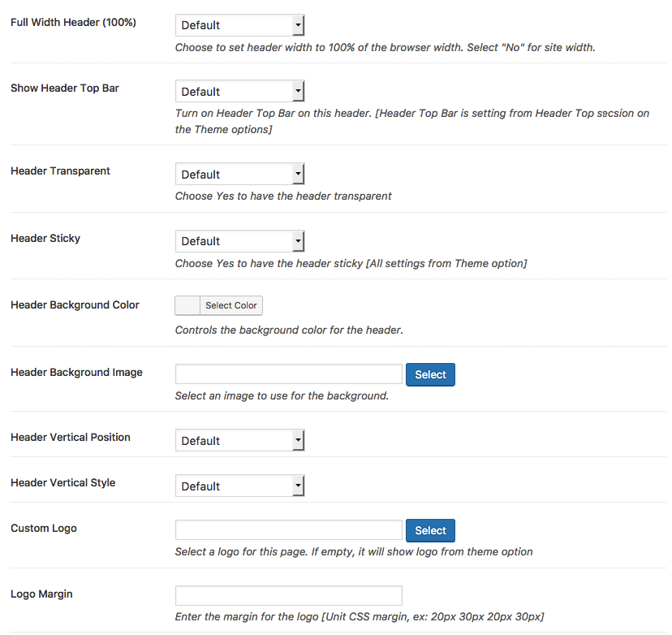The height and width of the screenshot is (635, 672).
Task: Click the Header Background Color label
Action: (x=75, y=305)
